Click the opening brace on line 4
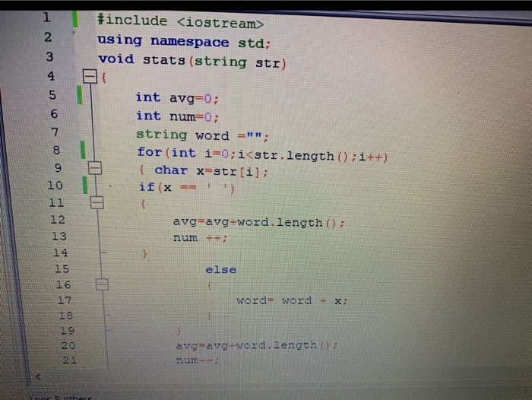Viewport: 532px width, 400px height. tap(104, 78)
